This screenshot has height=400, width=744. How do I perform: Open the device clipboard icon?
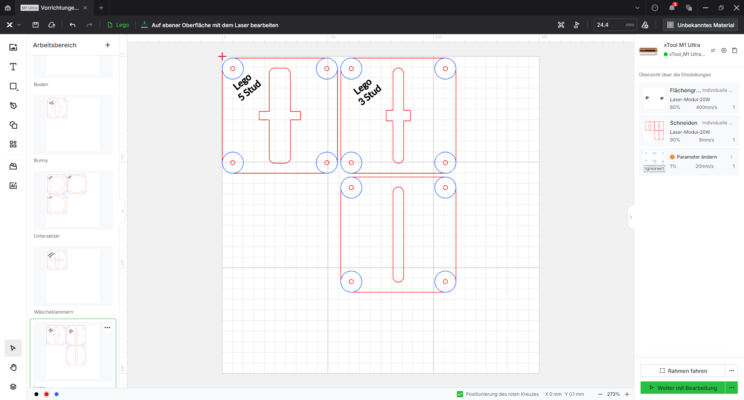pyautogui.click(x=735, y=50)
